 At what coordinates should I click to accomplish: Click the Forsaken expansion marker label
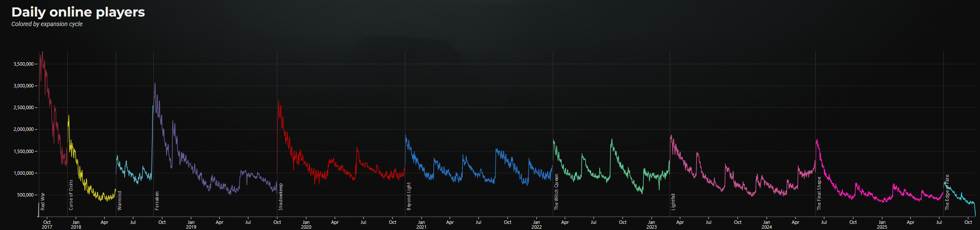point(157,201)
